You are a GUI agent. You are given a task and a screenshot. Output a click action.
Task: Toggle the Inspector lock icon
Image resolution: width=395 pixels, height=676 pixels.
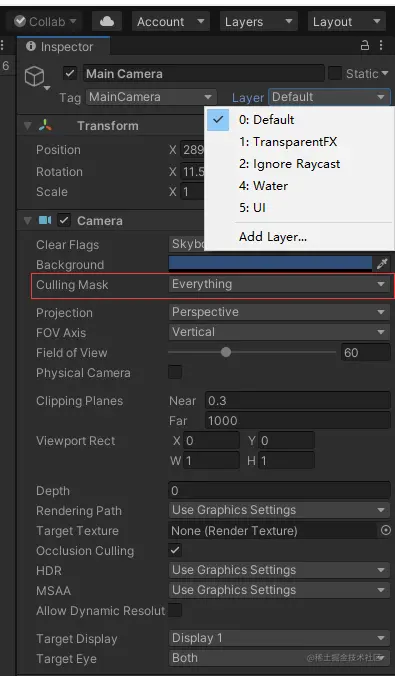click(x=365, y=46)
